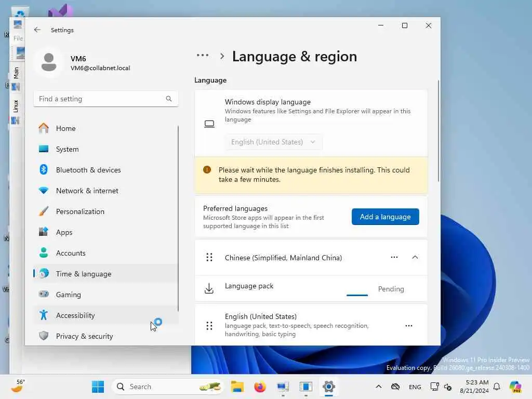
Task: Open more options for Chinese (Simplified)
Action: tap(394, 257)
